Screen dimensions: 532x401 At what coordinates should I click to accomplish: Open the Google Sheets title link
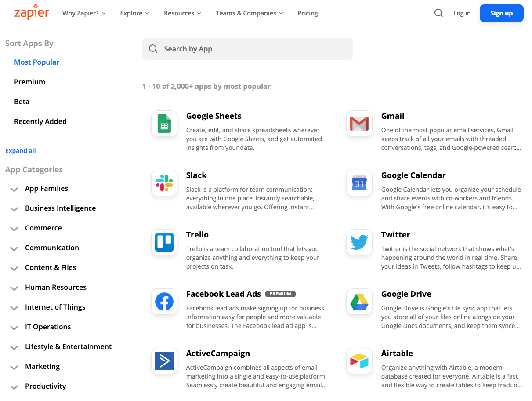coord(214,116)
